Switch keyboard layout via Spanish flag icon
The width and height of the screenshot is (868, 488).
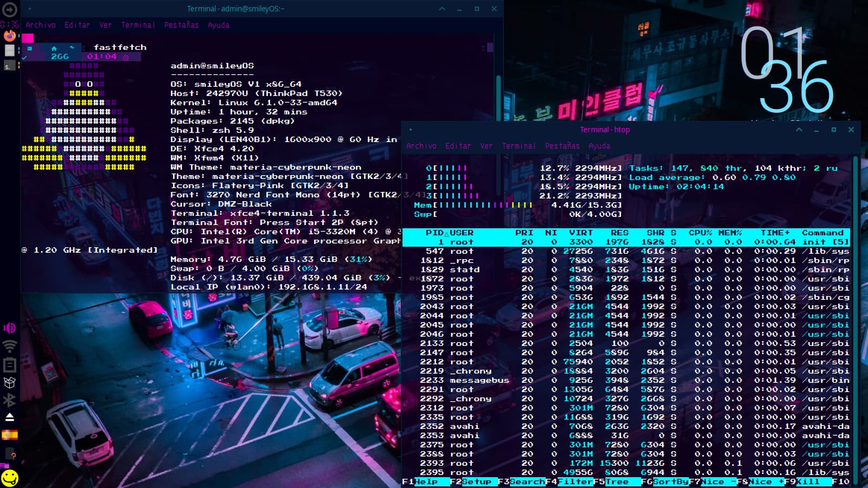click(x=10, y=435)
